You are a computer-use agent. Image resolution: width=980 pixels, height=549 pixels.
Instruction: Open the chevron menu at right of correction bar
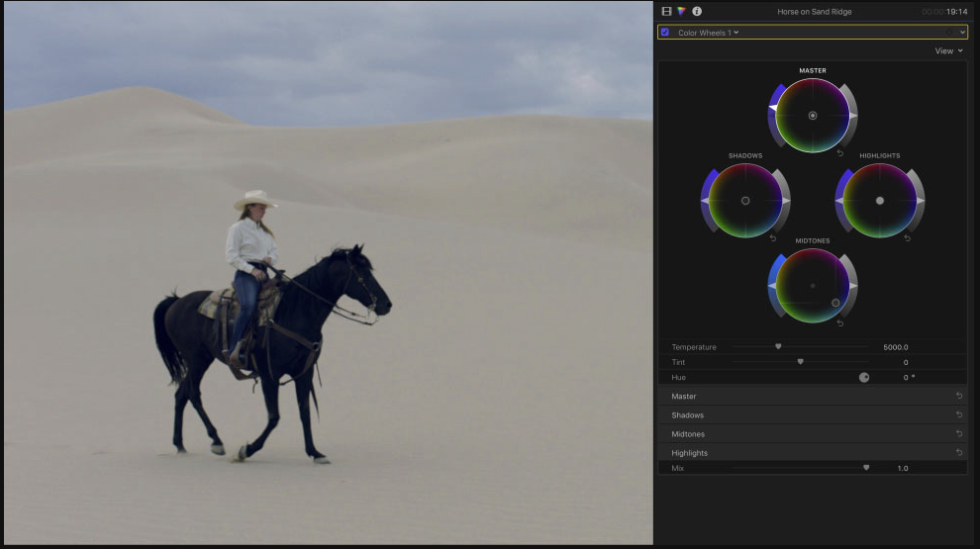click(962, 33)
